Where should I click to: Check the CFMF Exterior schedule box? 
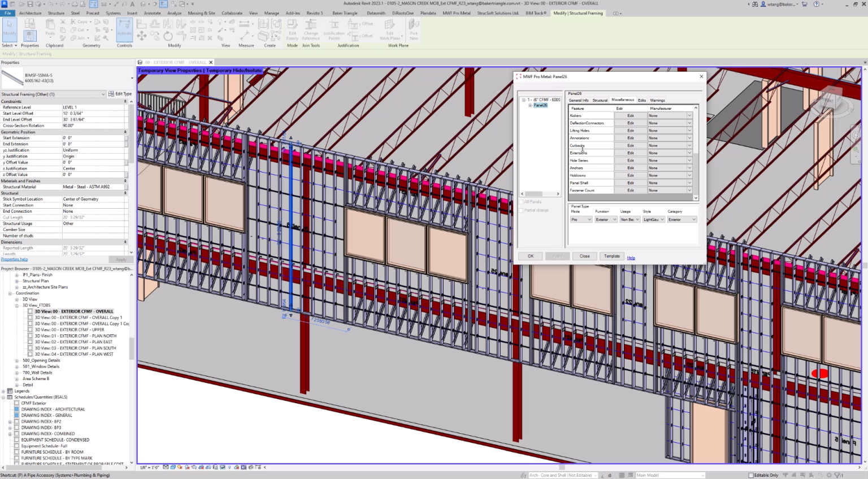tap(17, 403)
